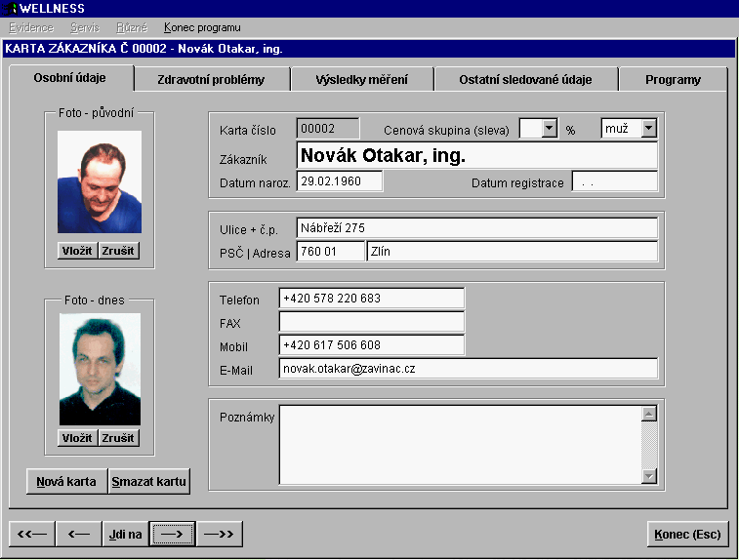Click inside the Poznámky notes area
739x560 pixels.
click(460, 445)
